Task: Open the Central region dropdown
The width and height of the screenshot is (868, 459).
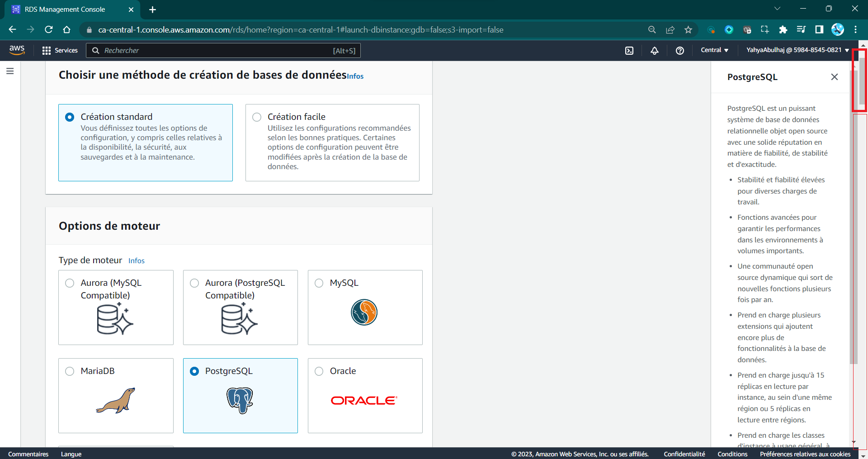Action: (714, 50)
